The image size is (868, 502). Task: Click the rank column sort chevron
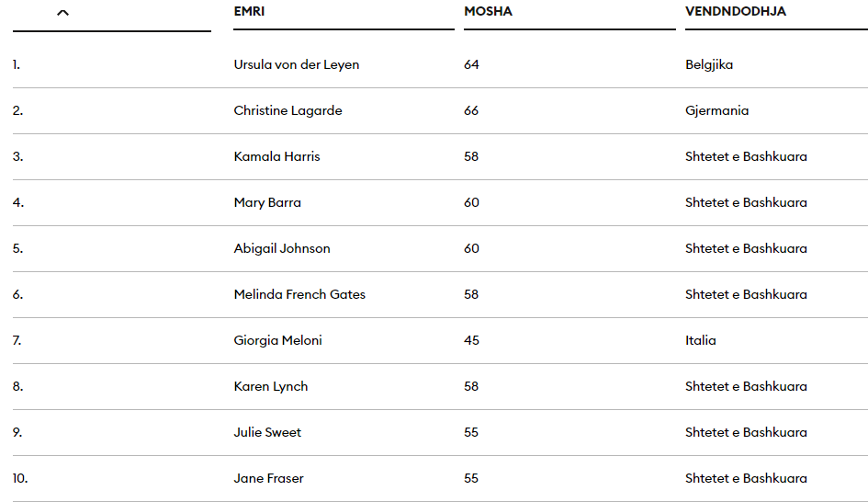coord(62,13)
